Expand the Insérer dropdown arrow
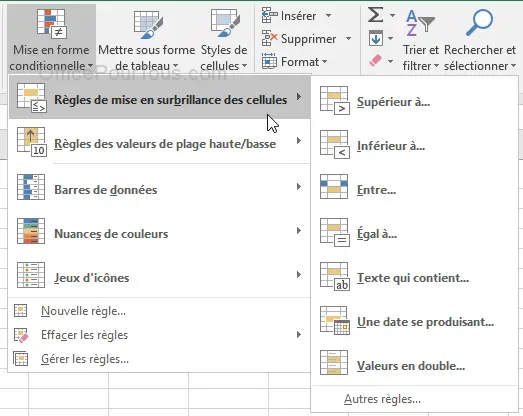 click(x=329, y=16)
